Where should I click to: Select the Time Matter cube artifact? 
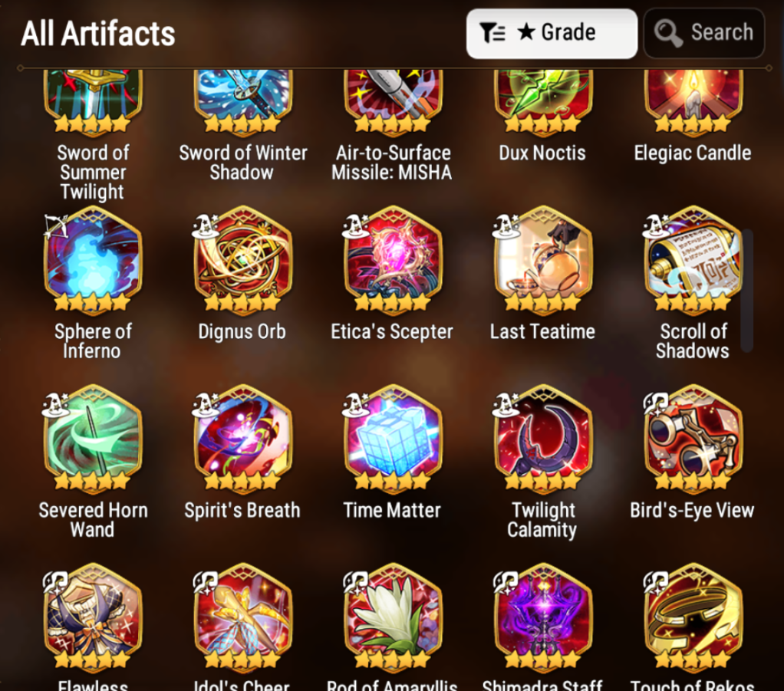pyautogui.click(x=393, y=440)
